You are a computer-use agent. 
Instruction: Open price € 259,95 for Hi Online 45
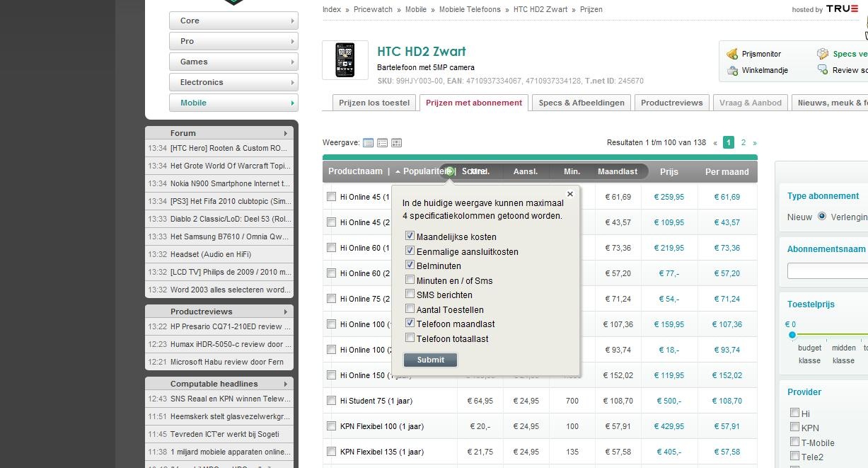click(669, 197)
